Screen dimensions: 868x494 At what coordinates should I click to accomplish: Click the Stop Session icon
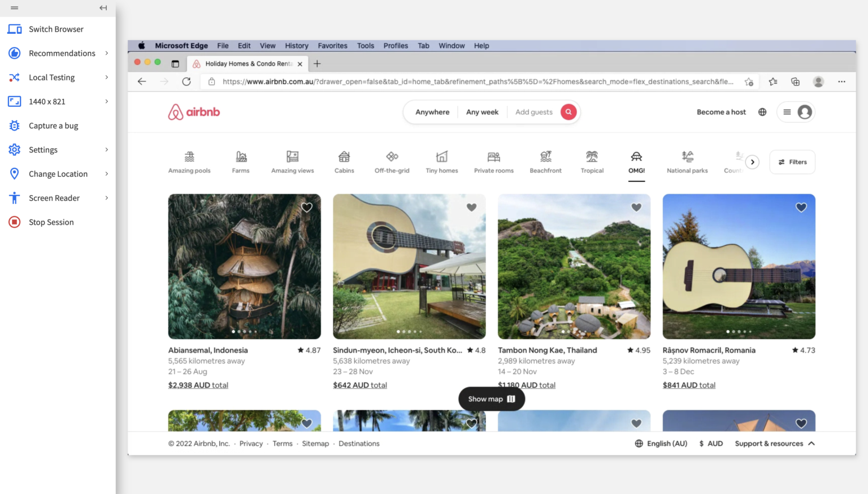pos(15,222)
